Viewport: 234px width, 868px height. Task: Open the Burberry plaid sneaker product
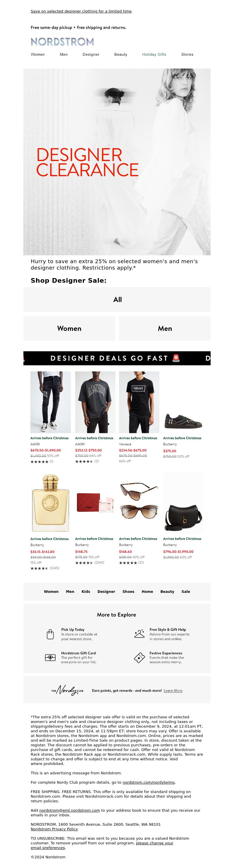(183, 420)
